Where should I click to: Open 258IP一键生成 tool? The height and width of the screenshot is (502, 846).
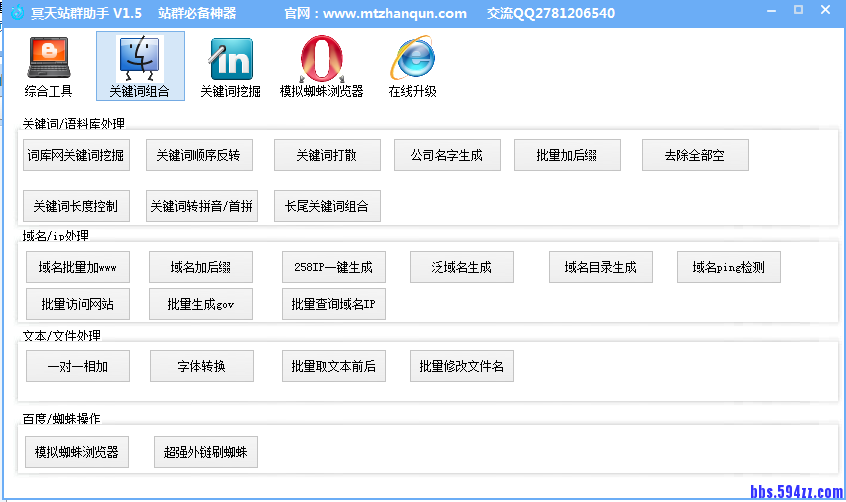(x=333, y=267)
